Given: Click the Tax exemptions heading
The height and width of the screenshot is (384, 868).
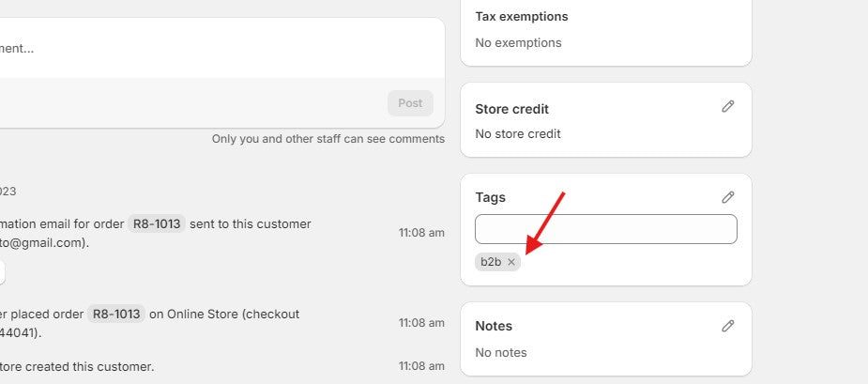Looking at the screenshot, I should click(x=521, y=17).
